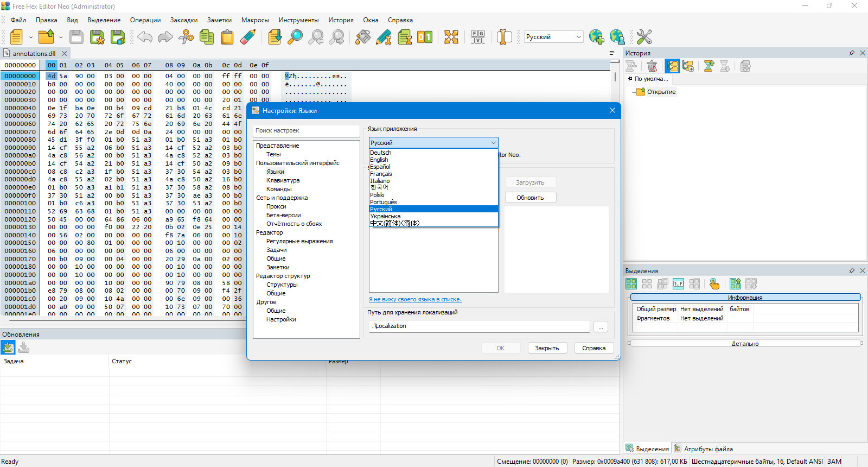The width and height of the screenshot is (868, 467).
Task: Open the Правка menu
Action: point(47,20)
